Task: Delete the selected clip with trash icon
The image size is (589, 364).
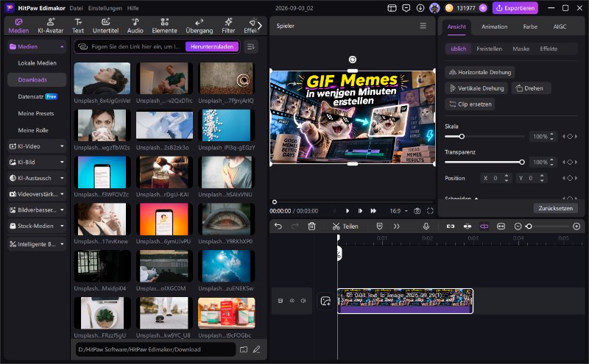Action: [311, 226]
